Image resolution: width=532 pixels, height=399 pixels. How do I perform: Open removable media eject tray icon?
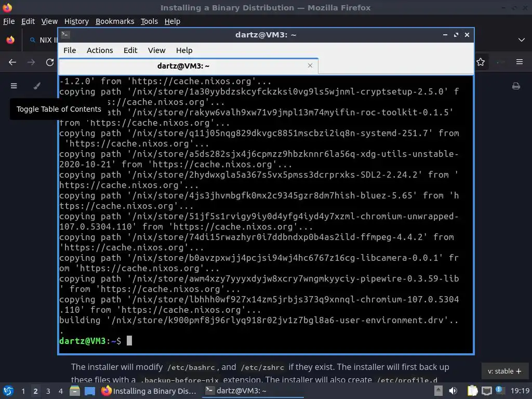438,391
